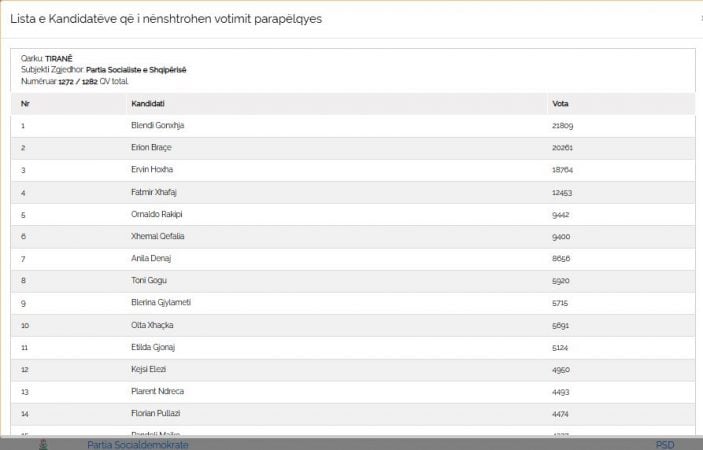The image size is (703, 450).
Task: Open the Partia Socialdemokrate link
Action: coord(138,445)
